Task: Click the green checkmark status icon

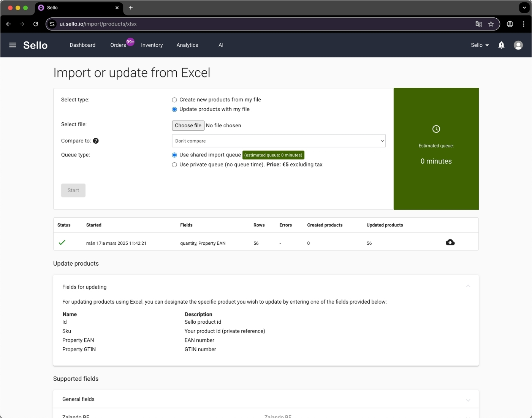Action: point(62,242)
